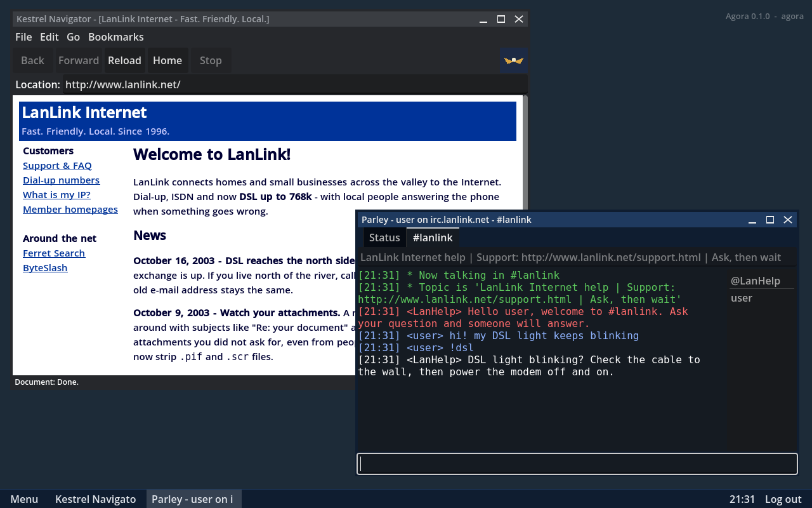Open the Go menu
812x508 pixels.
coord(74,37)
